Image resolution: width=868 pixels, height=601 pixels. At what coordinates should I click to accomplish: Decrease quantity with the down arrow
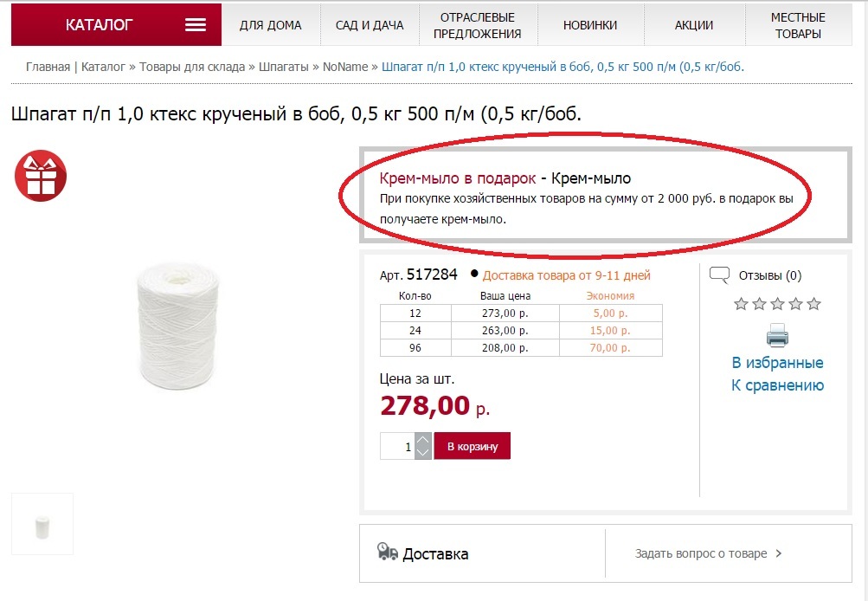point(422,452)
